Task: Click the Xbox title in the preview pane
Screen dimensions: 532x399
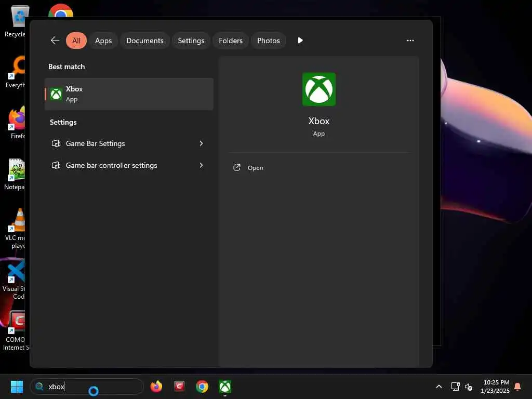Action: click(319, 121)
